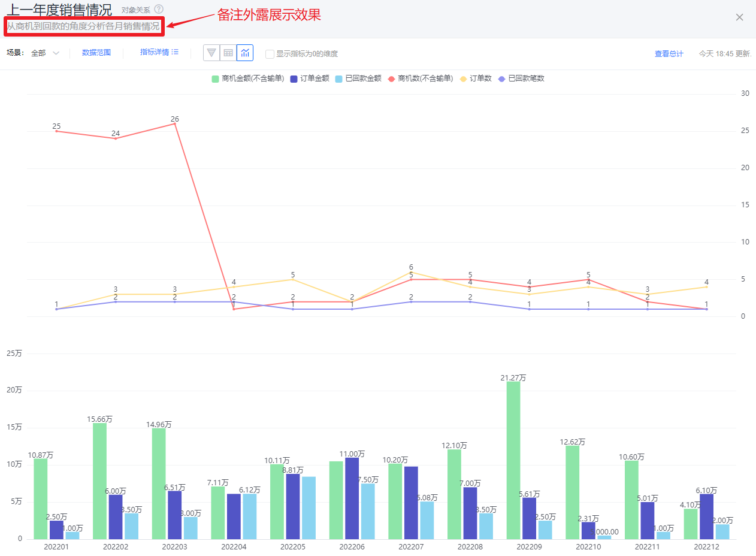Click the 订单数 point labeled 6 at 202207
Screen dimensions: 756x556
[x=411, y=272]
